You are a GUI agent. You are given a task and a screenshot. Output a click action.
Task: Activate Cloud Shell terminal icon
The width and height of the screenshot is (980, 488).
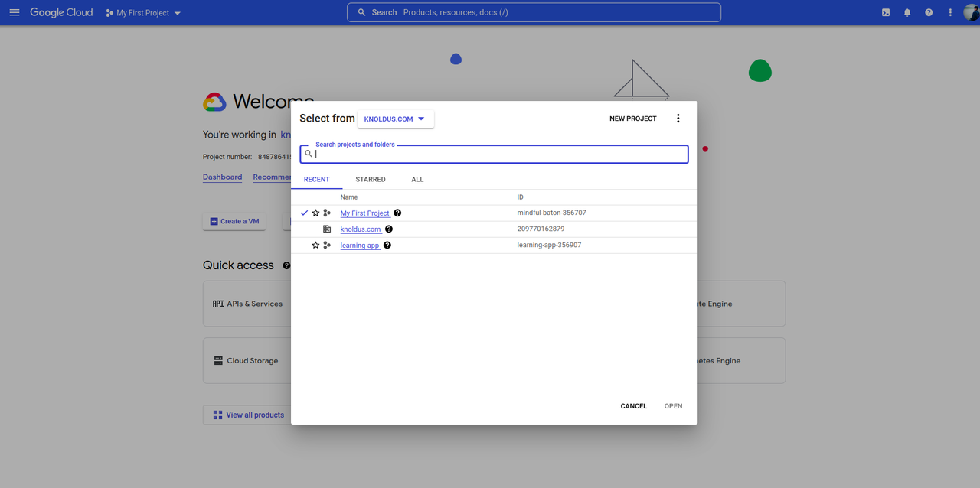[886, 12]
